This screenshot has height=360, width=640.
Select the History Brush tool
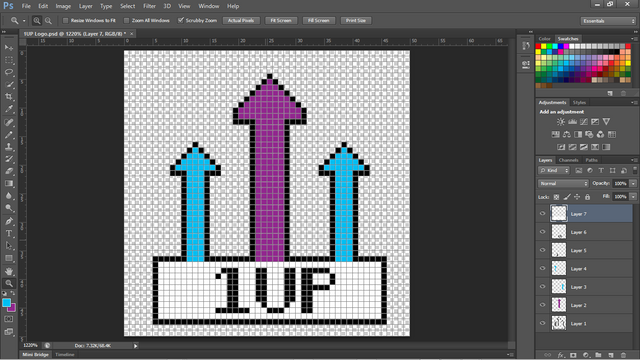tap(9, 159)
